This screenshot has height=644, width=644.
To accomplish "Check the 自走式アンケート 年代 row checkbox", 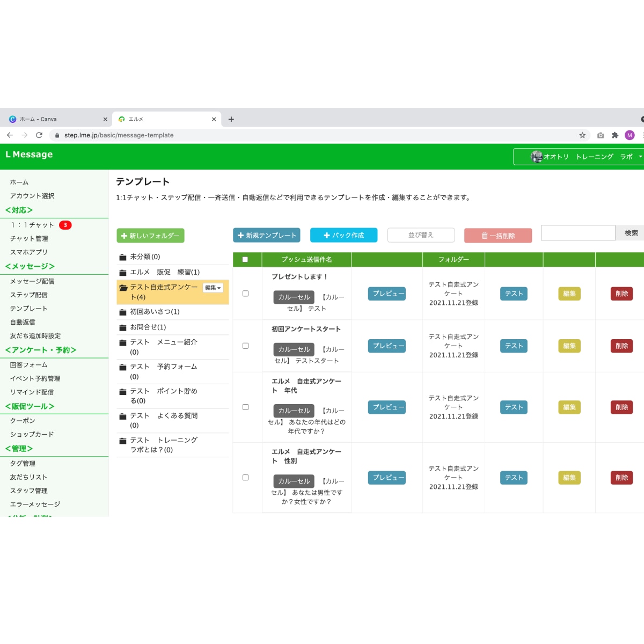I will pos(245,407).
